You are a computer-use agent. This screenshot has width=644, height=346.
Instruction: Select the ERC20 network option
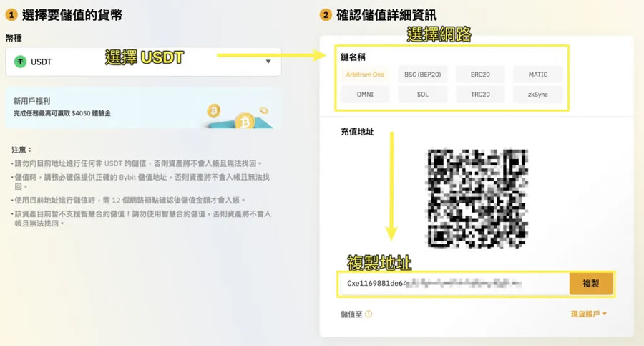click(480, 75)
